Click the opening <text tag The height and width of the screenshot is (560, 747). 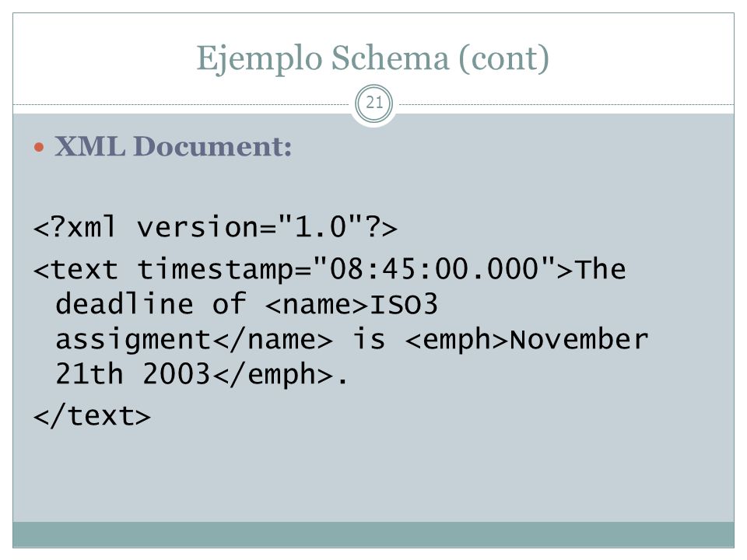(75, 270)
